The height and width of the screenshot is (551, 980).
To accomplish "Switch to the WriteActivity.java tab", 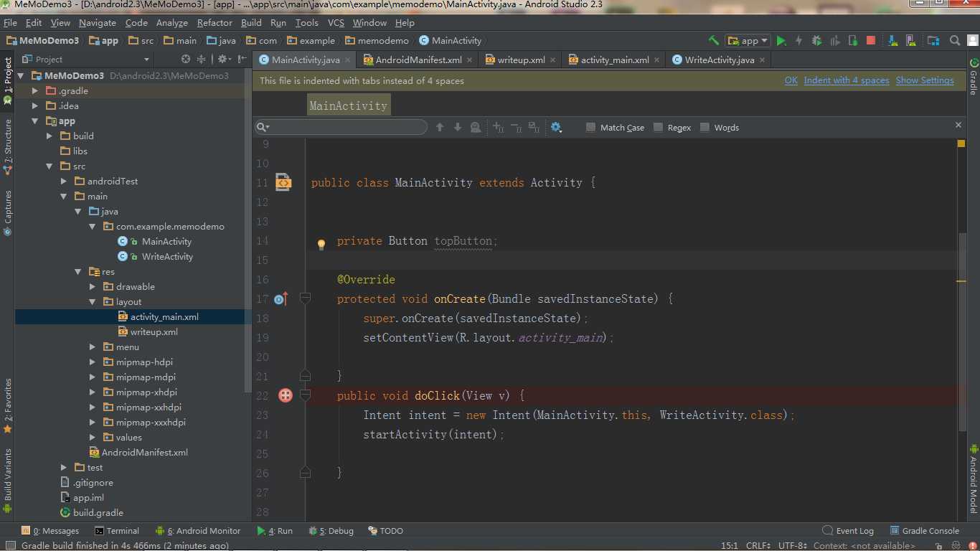I will tap(720, 60).
